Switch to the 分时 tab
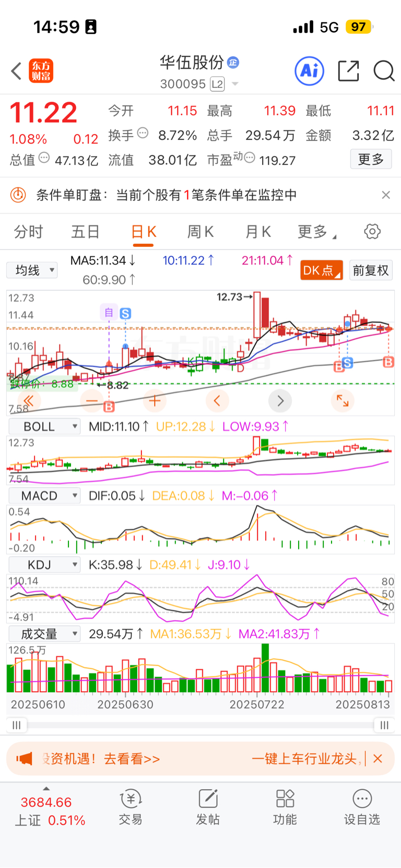The height and width of the screenshot is (868, 401). coord(28,232)
